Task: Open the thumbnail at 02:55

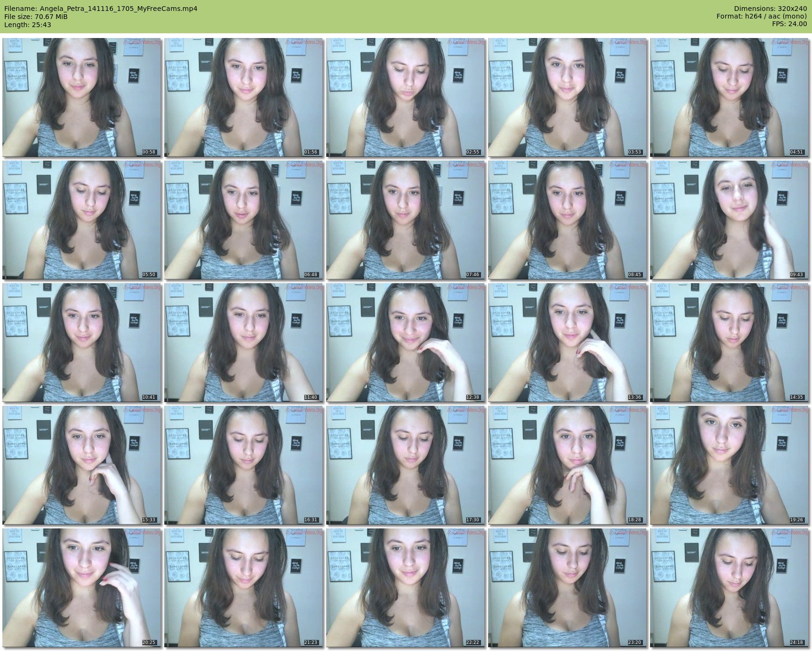Action: [x=406, y=97]
